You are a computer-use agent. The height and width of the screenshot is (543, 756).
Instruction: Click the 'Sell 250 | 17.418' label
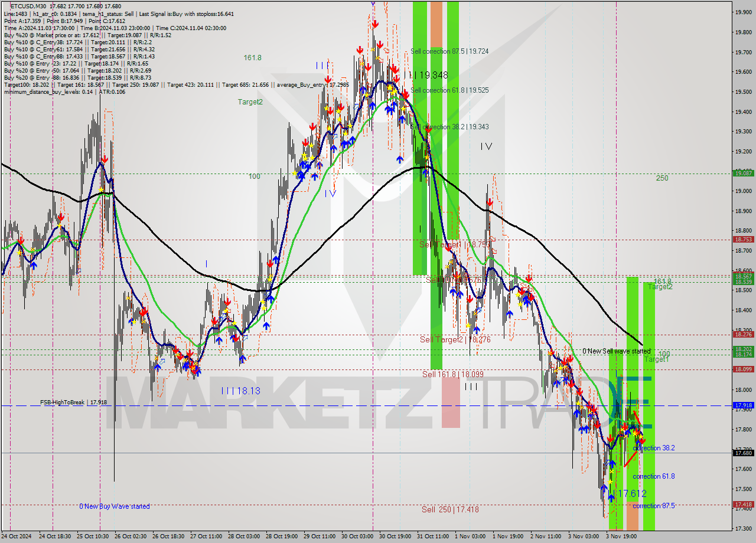click(x=450, y=509)
